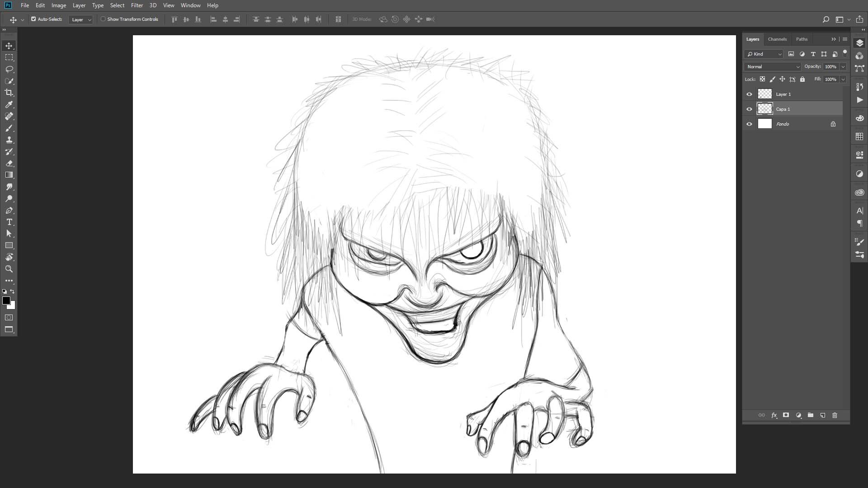Viewport: 868px width, 488px height.
Task: Open the Window menu
Action: pyautogui.click(x=190, y=5)
